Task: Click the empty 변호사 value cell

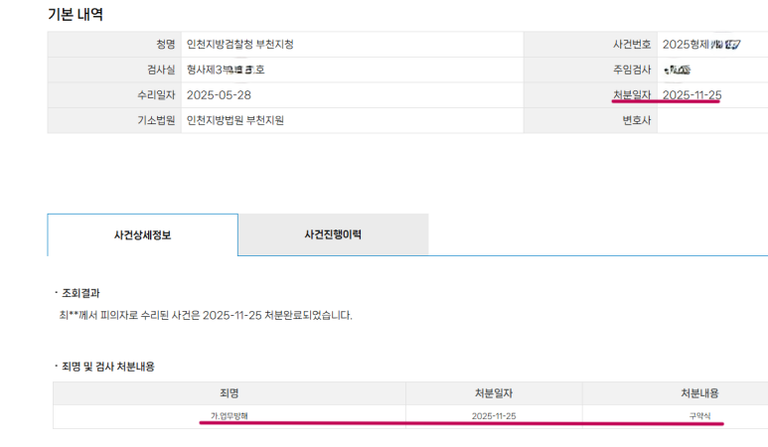Action: coord(712,120)
